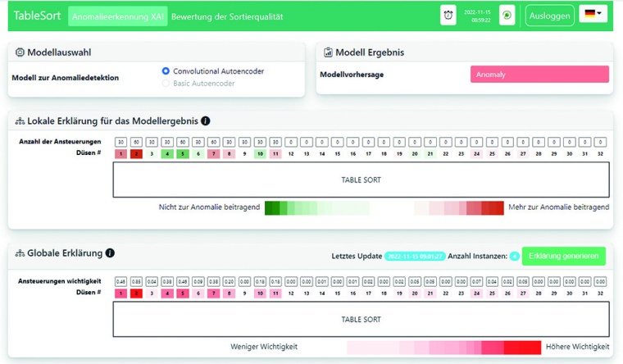The image size is (623, 364).
Task: Click info icon beside Lokale Erklärung heading
Action: [x=205, y=121]
